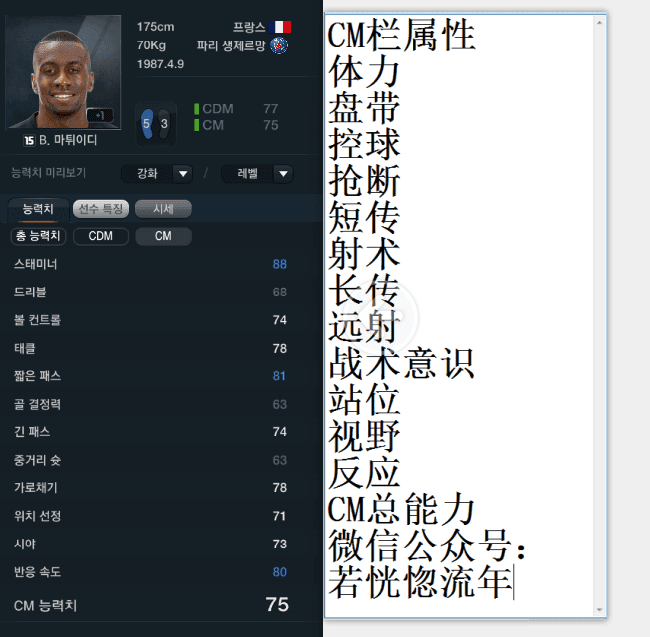
Task: Click green CDM position indicator
Action: (x=196, y=109)
